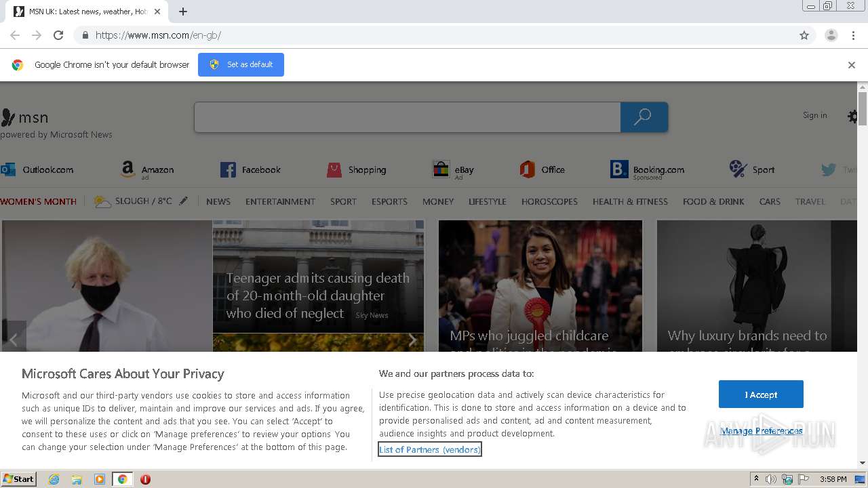Open the News category
The image size is (868, 488).
218,201
